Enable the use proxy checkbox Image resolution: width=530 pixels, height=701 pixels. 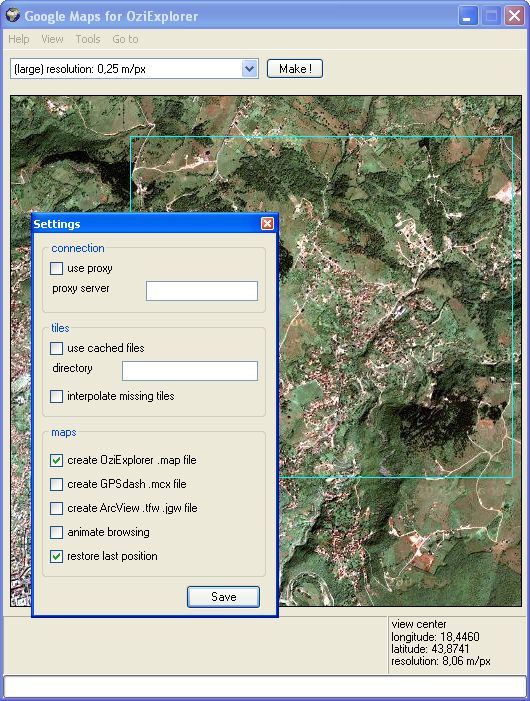pyautogui.click(x=56, y=268)
